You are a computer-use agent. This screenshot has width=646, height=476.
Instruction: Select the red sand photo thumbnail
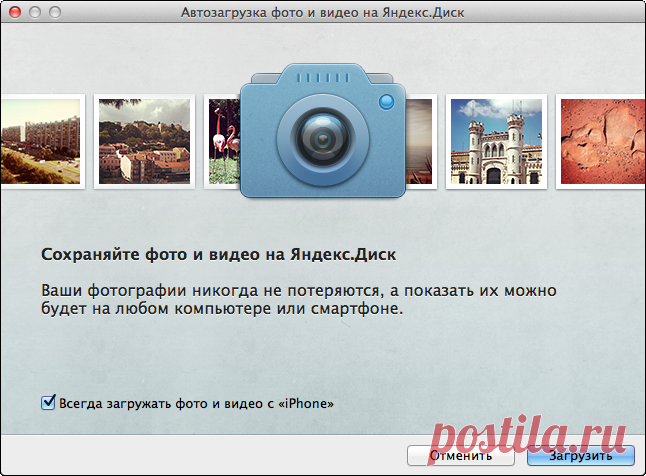coord(601,141)
